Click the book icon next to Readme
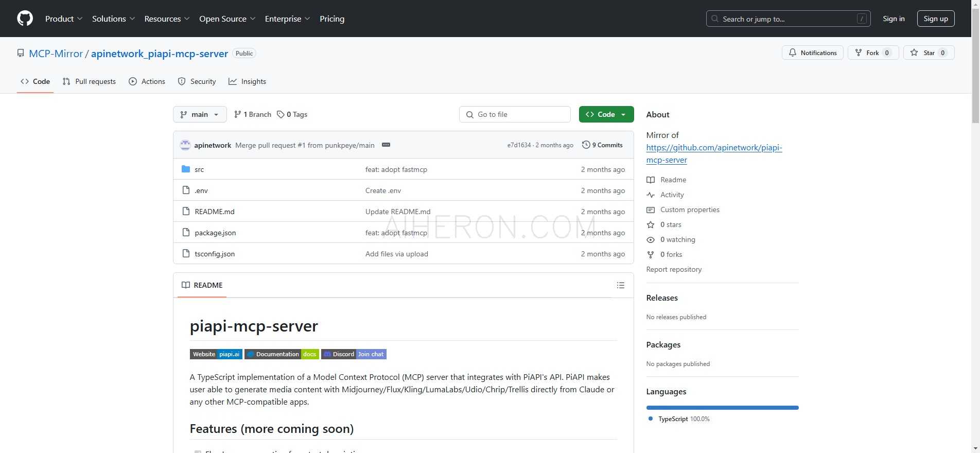The width and height of the screenshot is (980, 453). click(x=651, y=180)
